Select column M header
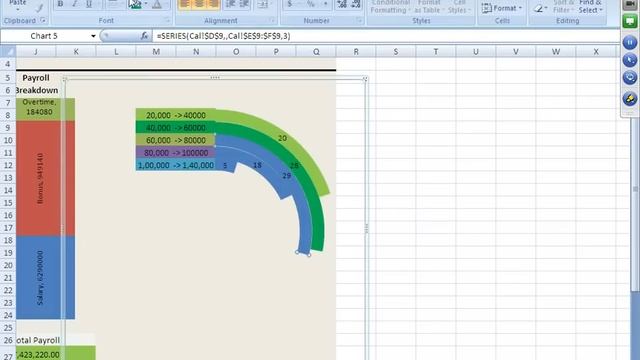 (x=156, y=51)
